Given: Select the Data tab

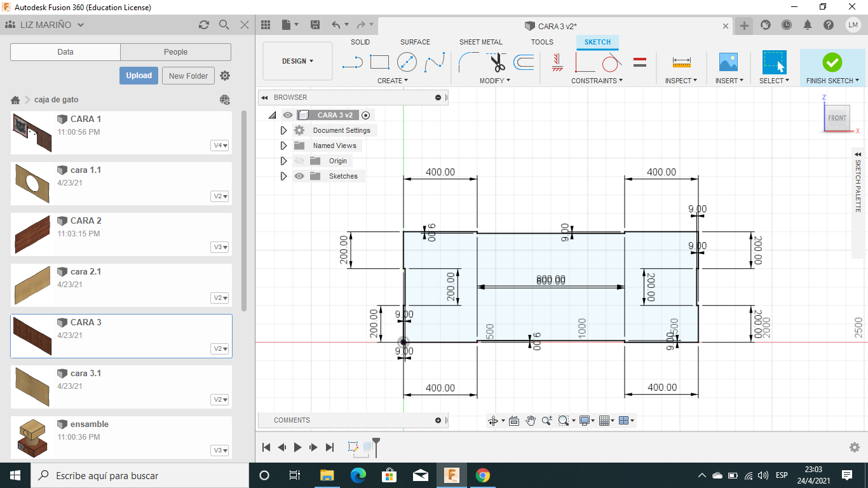Looking at the screenshot, I should pyautogui.click(x=65, y=52).
